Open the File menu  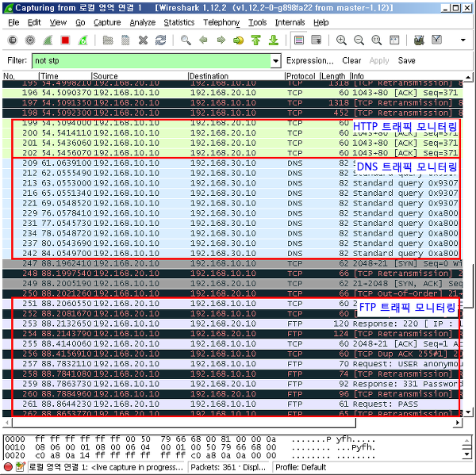click(13, 22)
